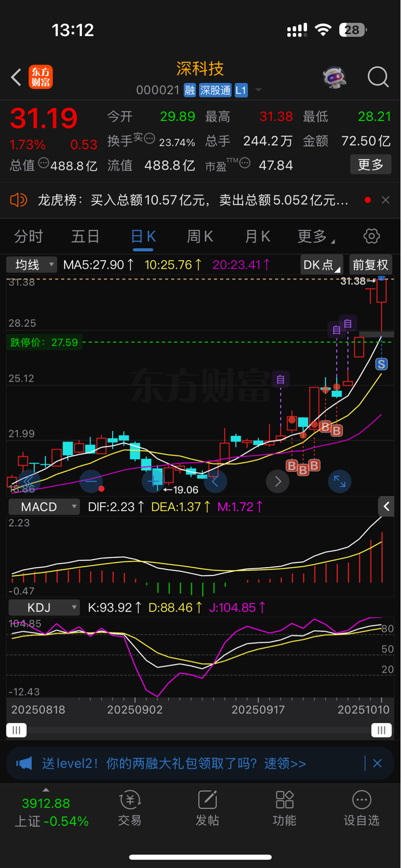Tap the 市盈 TTM info icon

point(245,163)
